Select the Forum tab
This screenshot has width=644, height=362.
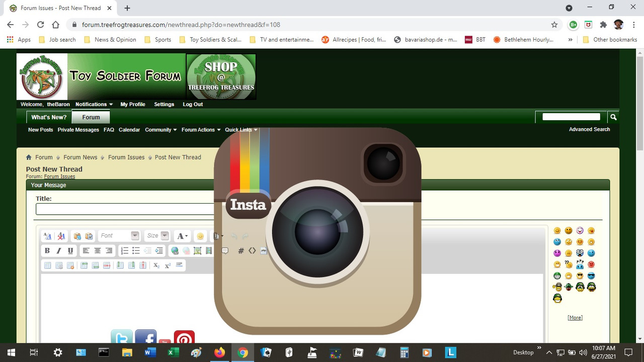click(x=91, y=117)
